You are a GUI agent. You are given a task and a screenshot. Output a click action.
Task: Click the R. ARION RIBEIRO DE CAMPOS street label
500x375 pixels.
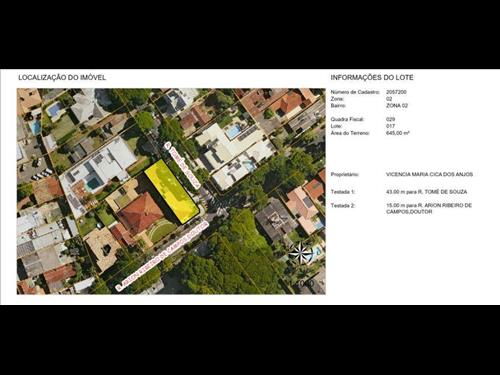162,256
